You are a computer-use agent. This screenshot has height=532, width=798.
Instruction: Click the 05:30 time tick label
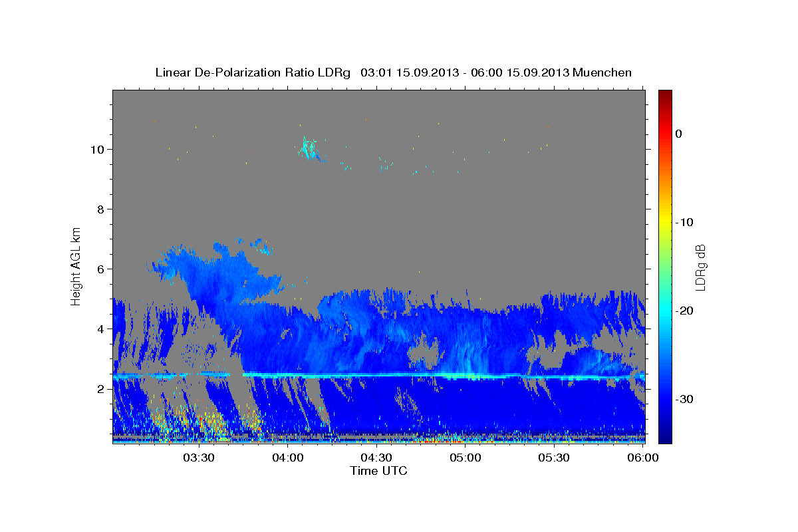(x=554, y=458)
